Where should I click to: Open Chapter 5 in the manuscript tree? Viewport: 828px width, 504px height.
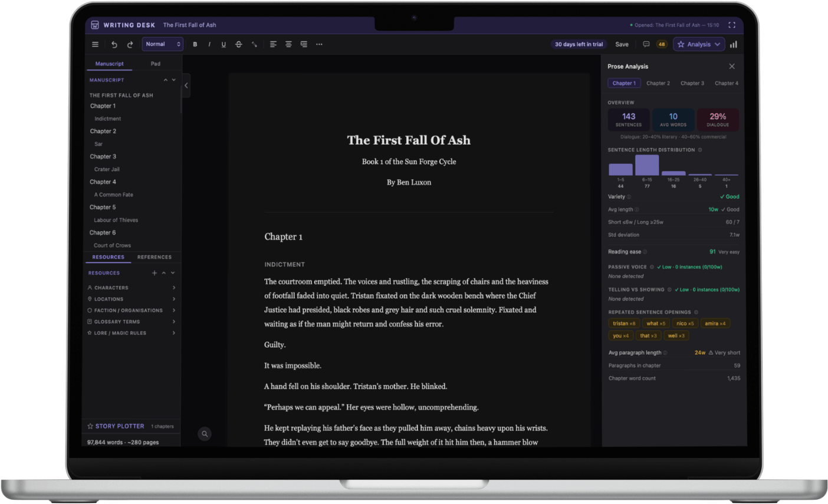click(x=103, y=207)
